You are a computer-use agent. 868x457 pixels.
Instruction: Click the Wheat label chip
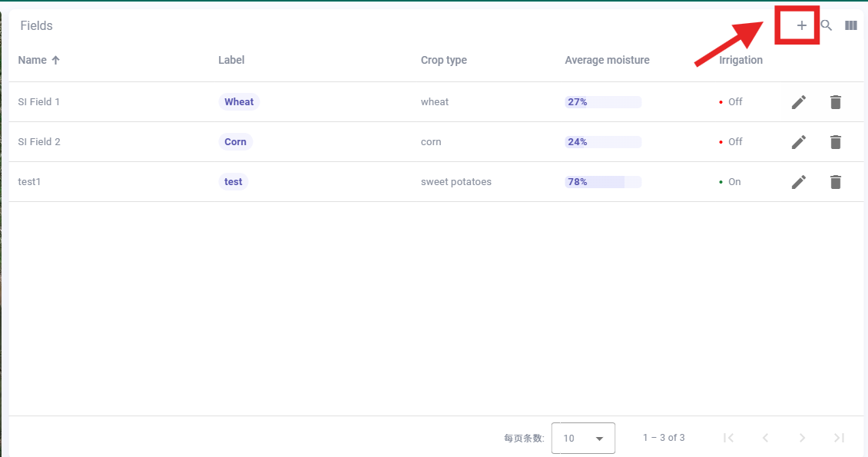tap(239, 102)
